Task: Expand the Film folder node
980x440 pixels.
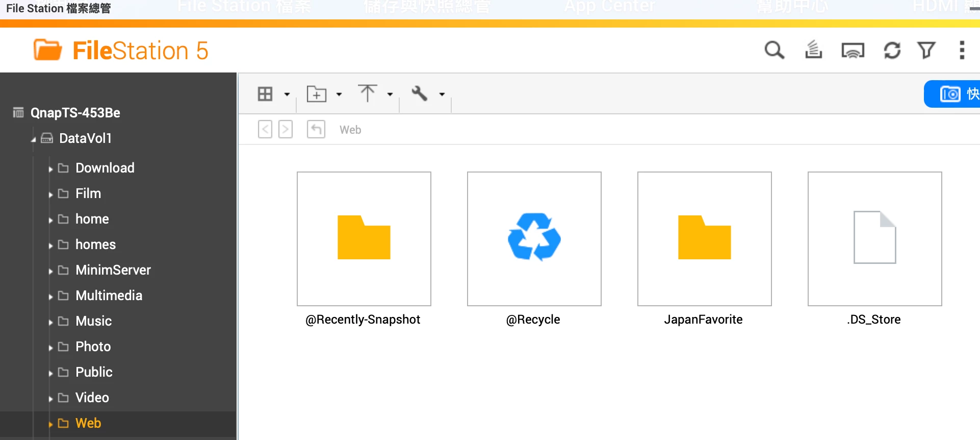Action: point(50,194)
